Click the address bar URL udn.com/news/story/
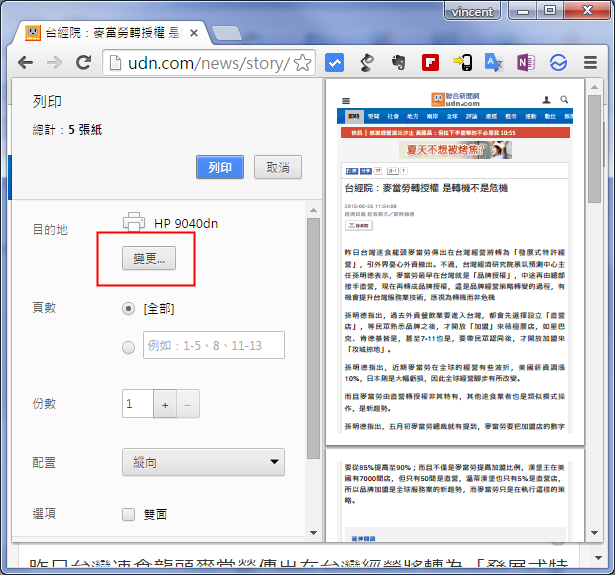Viewport: 615px width, 575px height. click(209, 63)
